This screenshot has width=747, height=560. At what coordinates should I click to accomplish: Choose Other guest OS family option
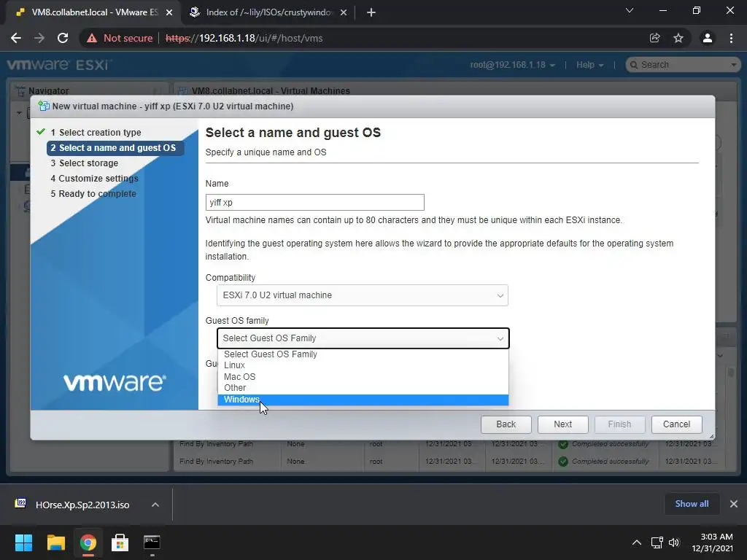(x=363, y=388)
